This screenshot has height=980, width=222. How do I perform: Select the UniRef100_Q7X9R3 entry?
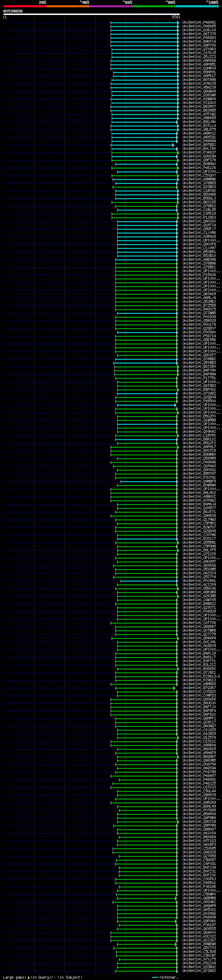click(199, 49)
